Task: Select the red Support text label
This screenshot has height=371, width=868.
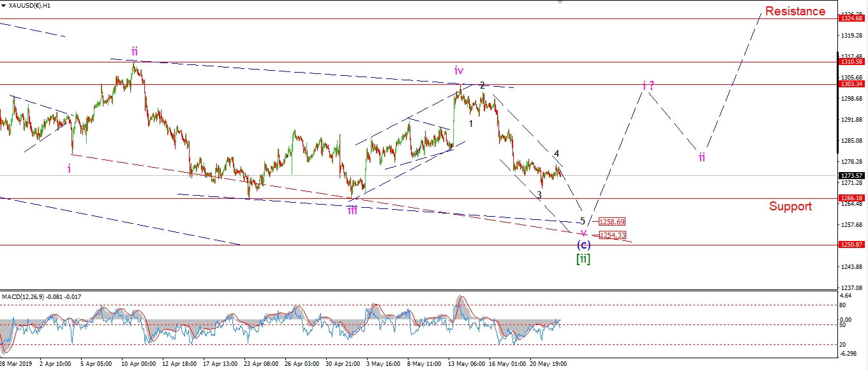Action: coord(790,206)
